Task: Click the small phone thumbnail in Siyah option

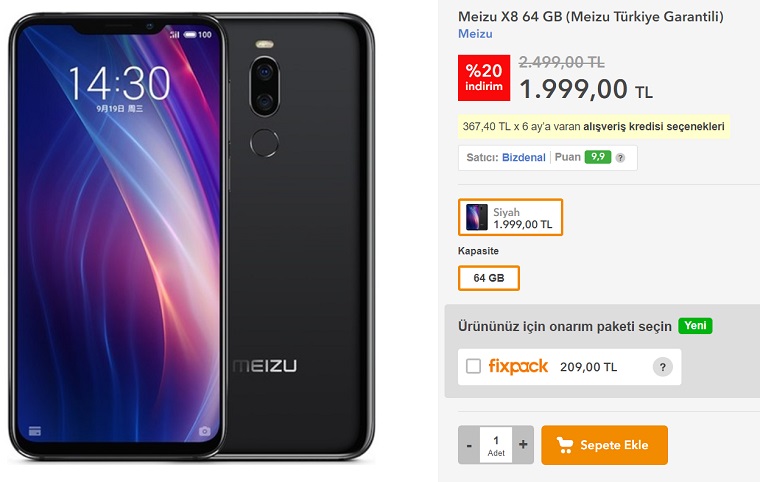Action: [476, 217]
